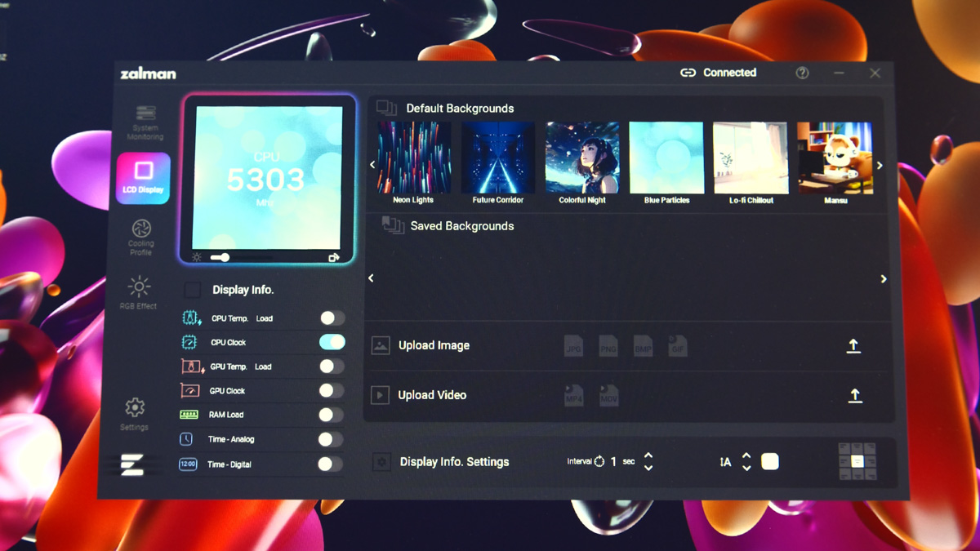Click the GPU Clock gauge icon
Image resolution: width=980 pixels, height=551 pixels.
coord(189,390)
